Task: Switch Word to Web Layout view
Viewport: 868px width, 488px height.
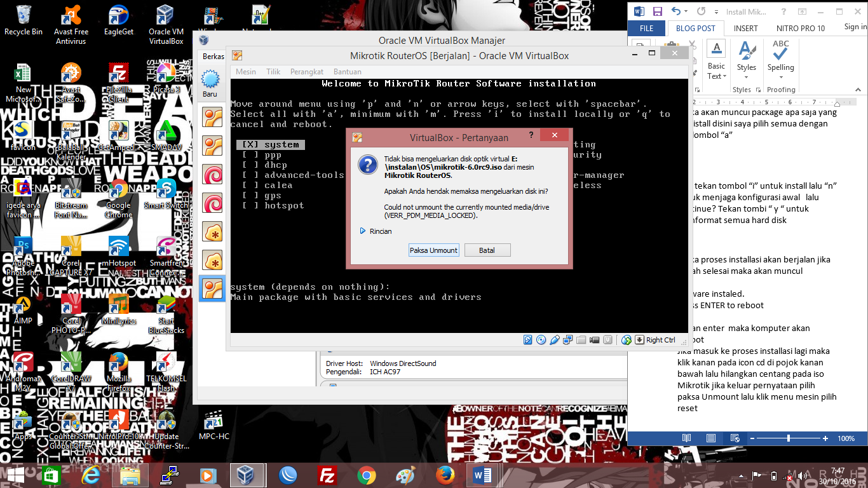Action: point(735,438)
